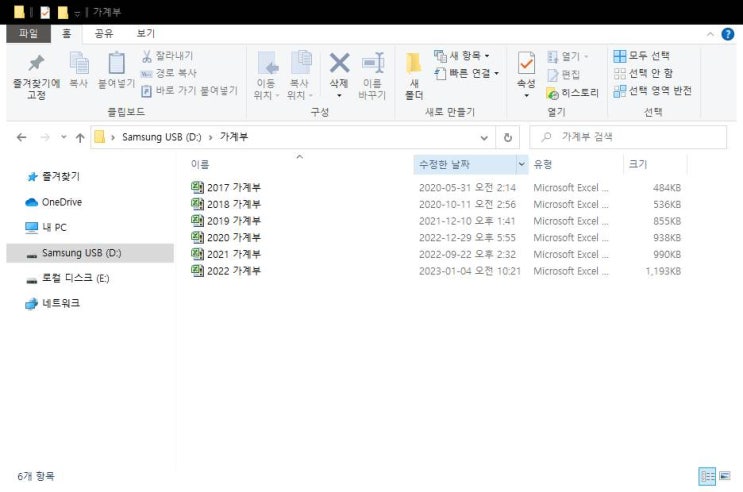The height and width of the screenshot is (492, 743).
Task: Select the file 2017 가계부
Action: tap(226, 187)
